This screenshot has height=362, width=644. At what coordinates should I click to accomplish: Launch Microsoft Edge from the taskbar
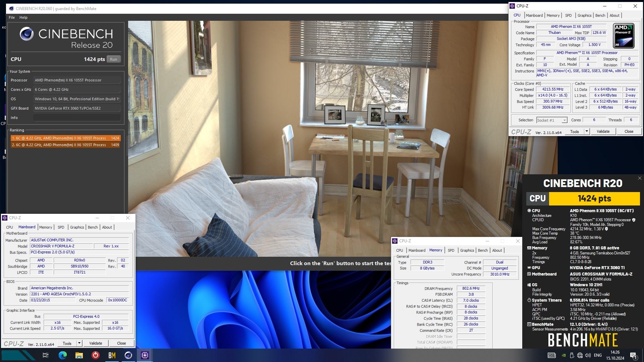click(x=63, y=355)
